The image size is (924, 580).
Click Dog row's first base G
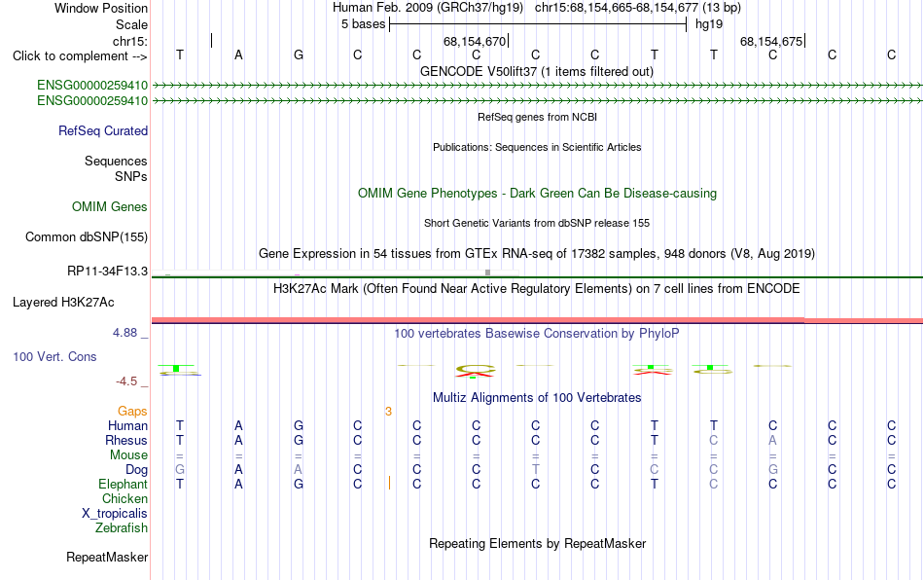180,470
